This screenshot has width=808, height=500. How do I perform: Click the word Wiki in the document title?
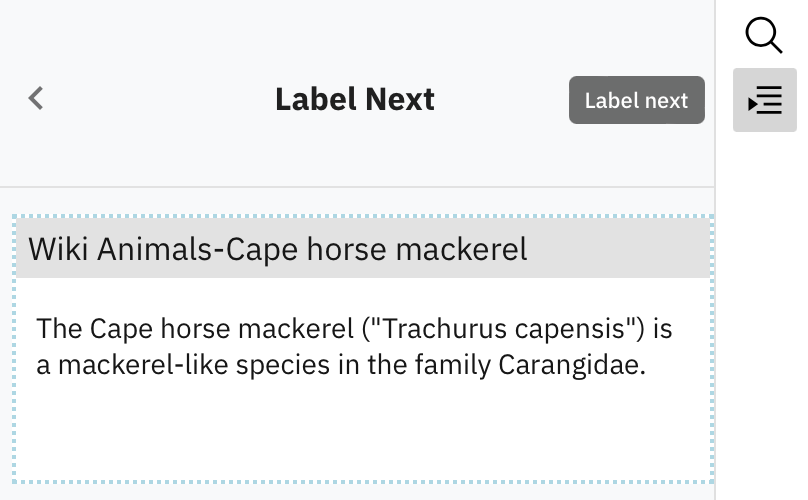point(58,249)
